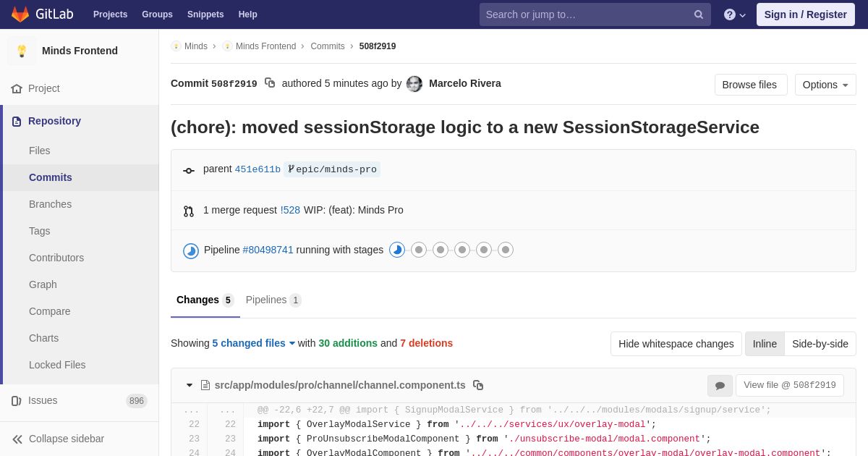This screenshot has height=456, width=868.
Task: Focus the Search or jump to field
Action: click(595, 14)
